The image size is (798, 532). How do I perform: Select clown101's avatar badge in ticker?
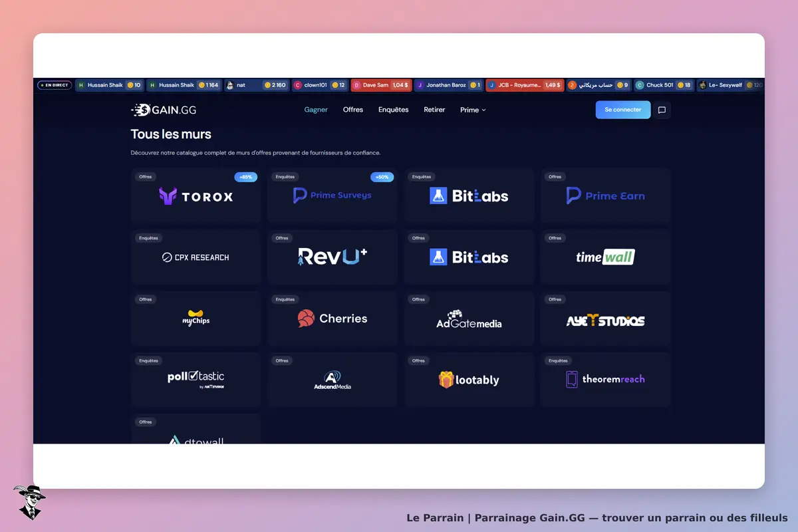[298, 85]
